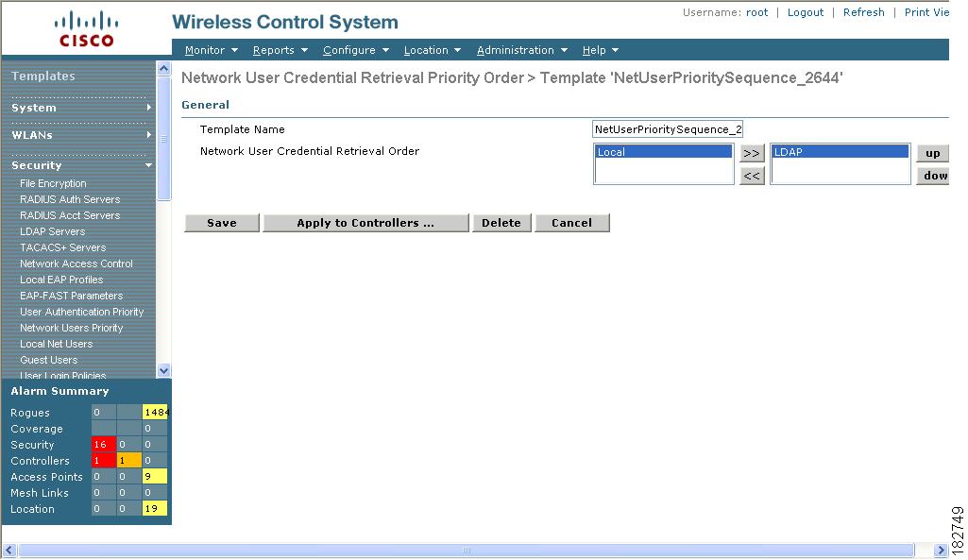Screen dimensions: 968x560
Task: Open RADIUS Acct Servers
Action: tap(70, 215)
